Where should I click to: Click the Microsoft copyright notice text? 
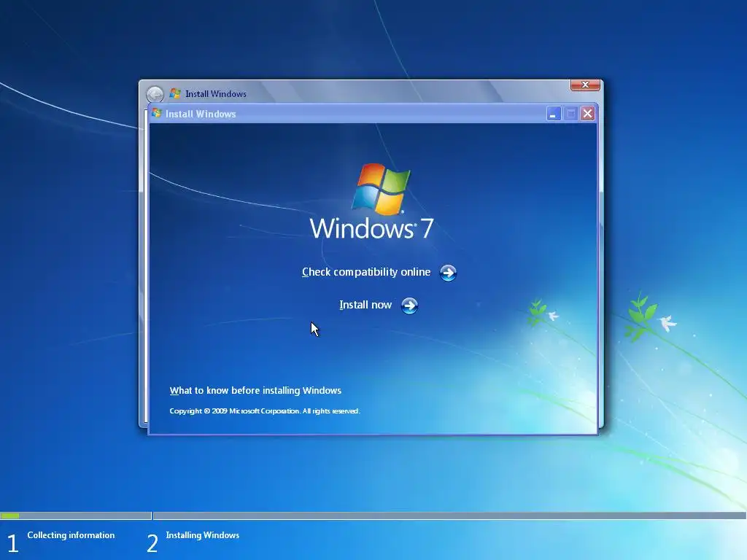pyautogui.click(x=264, y=411)
